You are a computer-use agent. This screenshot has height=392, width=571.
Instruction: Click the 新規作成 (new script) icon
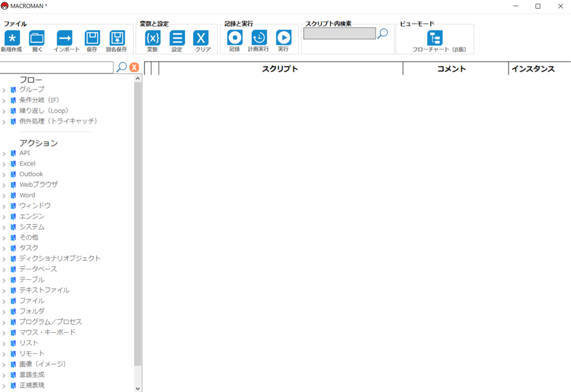click(x=12, y=38)
